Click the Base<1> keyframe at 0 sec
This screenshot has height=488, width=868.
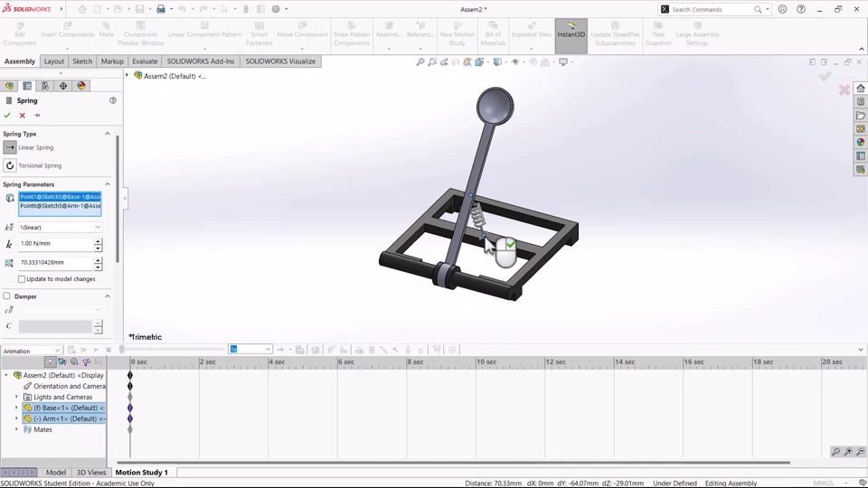(130, 408)
